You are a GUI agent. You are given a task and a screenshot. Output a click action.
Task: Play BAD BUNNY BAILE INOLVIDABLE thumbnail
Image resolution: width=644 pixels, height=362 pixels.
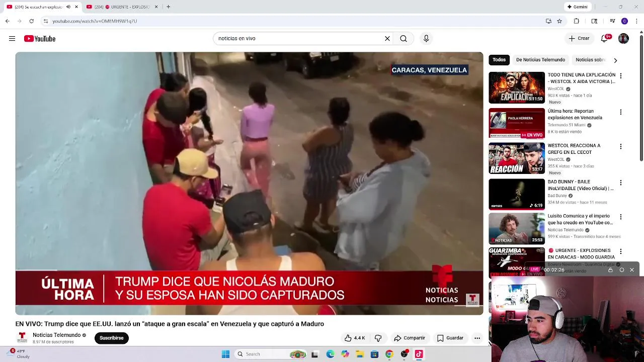tap(517, 194)
